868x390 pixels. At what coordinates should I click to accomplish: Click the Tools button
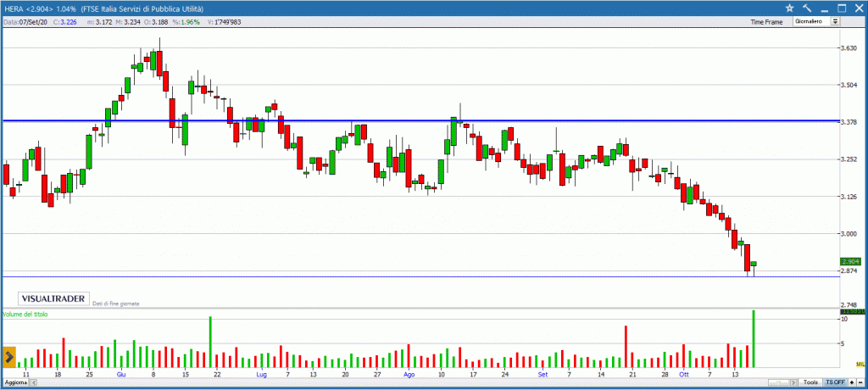click(x=811, y=383)
